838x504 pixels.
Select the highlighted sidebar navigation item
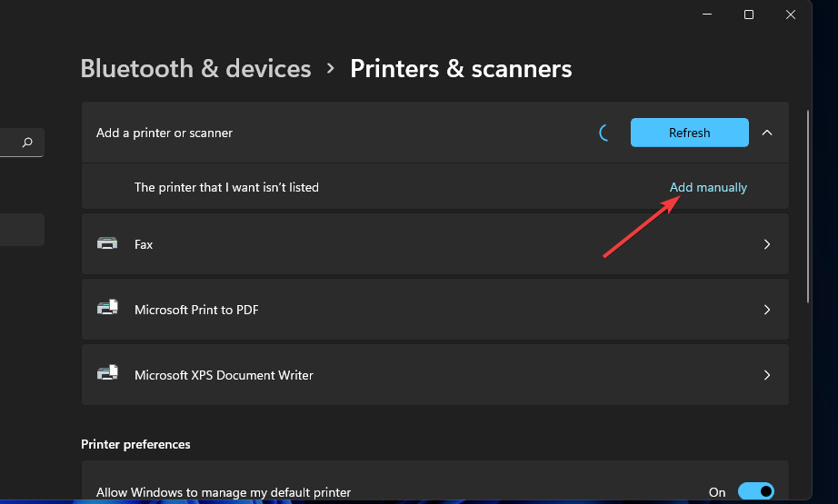[21, 230]
